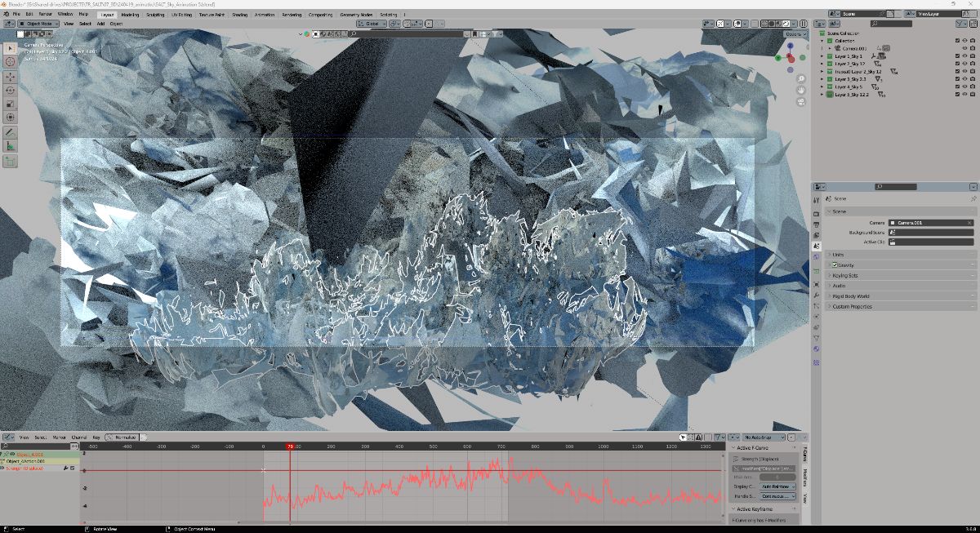Viewport: 980px width, 533px height.
Task: Clear the Camera.001 assignment with the X button
Action: pyautogui.click(x=970, y=223)
